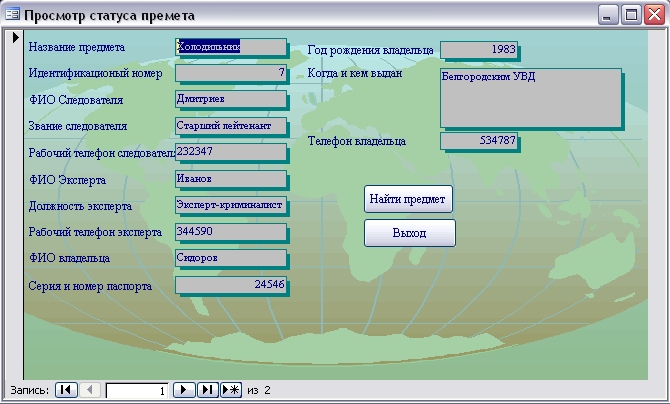Click ФИО Следователя field with Дмитриев
670x404 pixels.
231,99
